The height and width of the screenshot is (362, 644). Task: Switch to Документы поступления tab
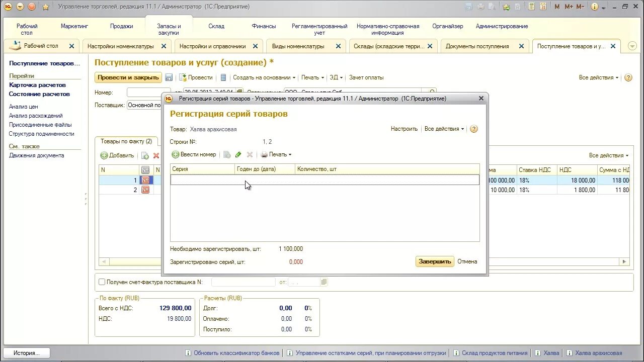click(x=477, y=46)
